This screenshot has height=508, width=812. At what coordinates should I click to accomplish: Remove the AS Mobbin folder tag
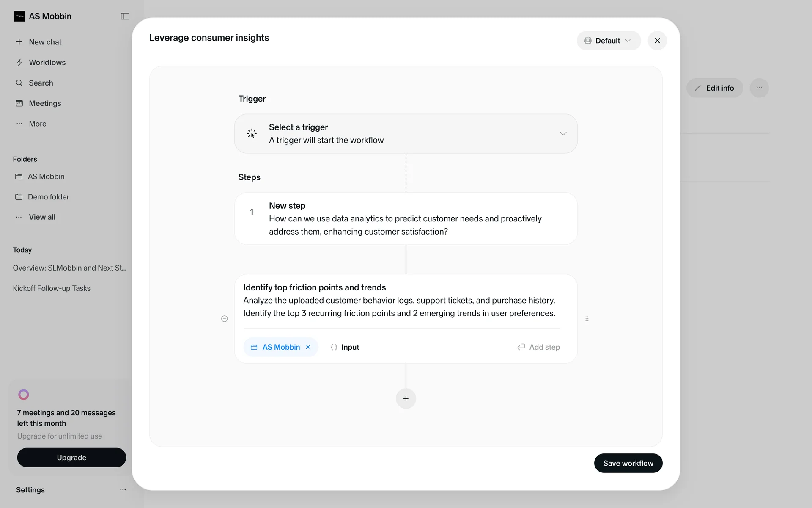[x=308, y=347]
